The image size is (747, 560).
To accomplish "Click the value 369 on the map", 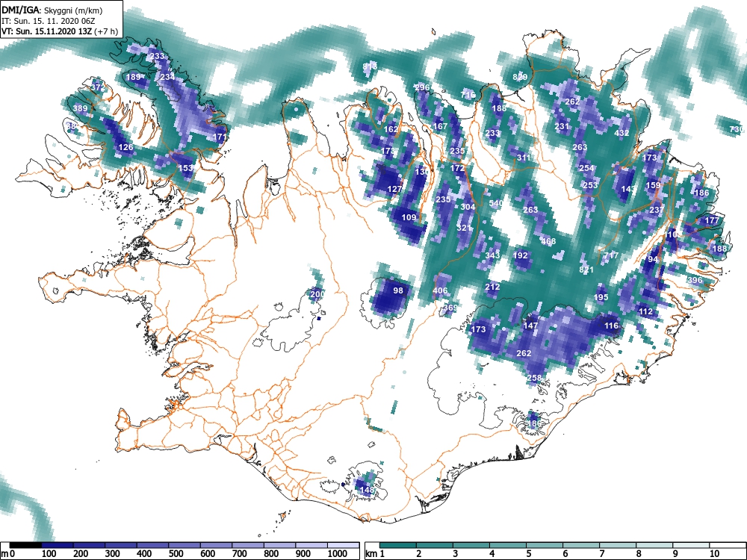I will point(450,308).
